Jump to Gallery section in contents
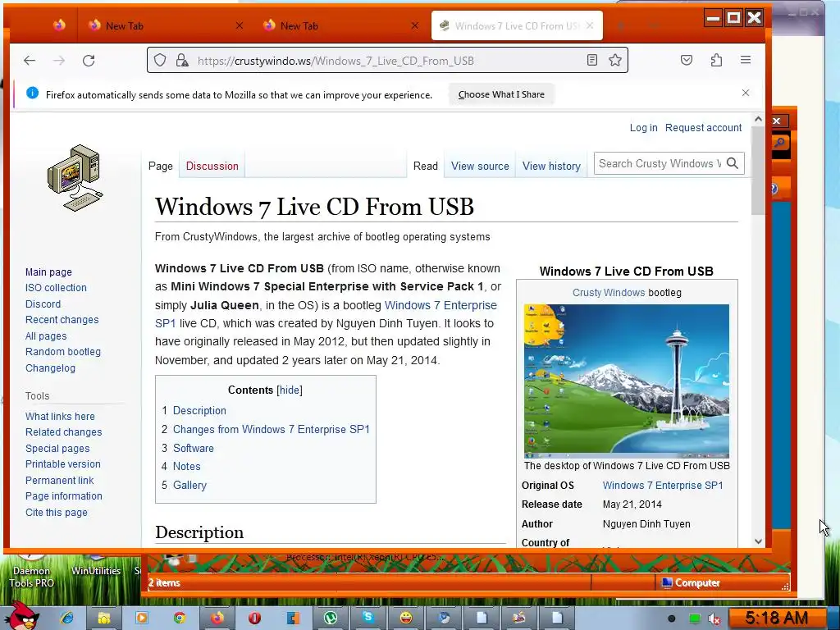Screen dimensions: 840x630 click(x=189, y=486)
